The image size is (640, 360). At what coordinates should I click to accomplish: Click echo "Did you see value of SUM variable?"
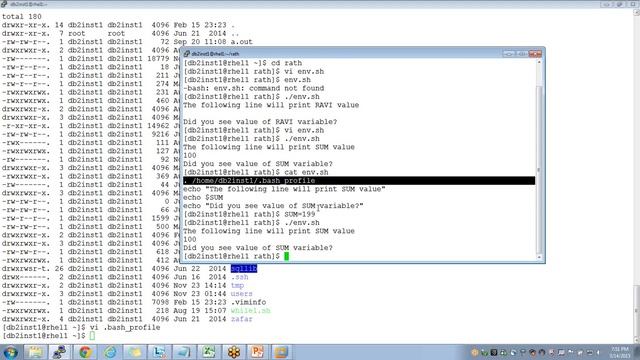click(273, 206)
